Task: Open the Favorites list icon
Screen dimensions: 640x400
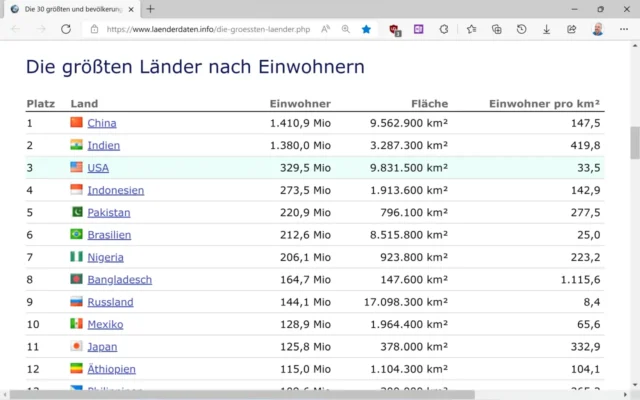Action: [x=471, y=30]
